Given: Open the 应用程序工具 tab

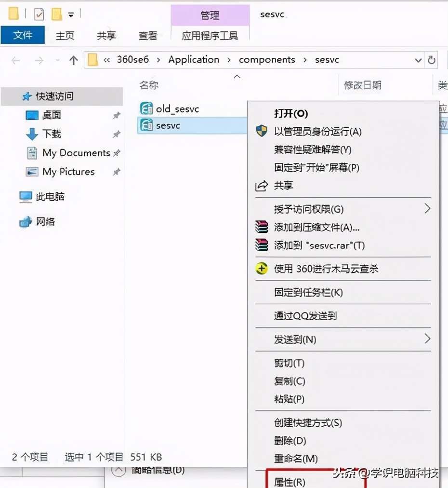Looking at the screenshot, I should click(x=210, y=36).
